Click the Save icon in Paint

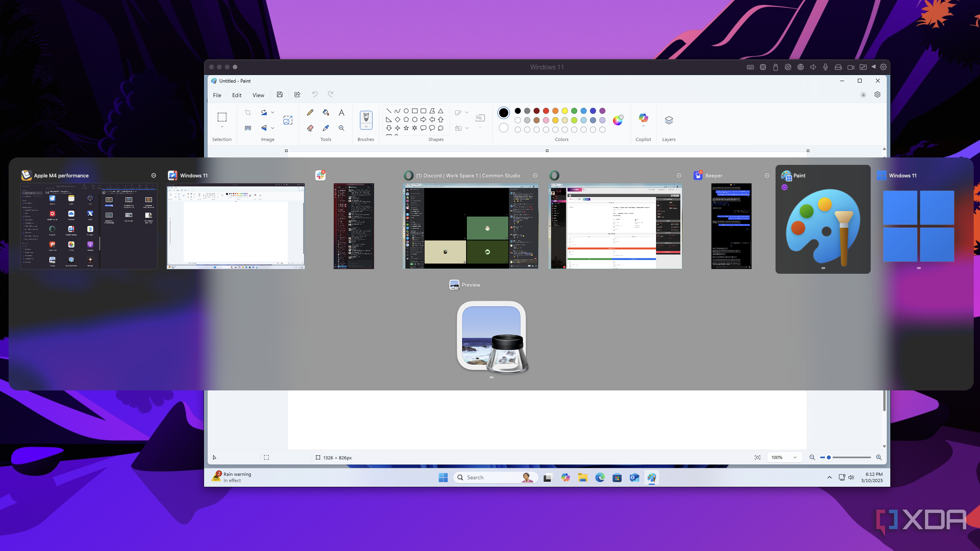click(x=280, y=94)
